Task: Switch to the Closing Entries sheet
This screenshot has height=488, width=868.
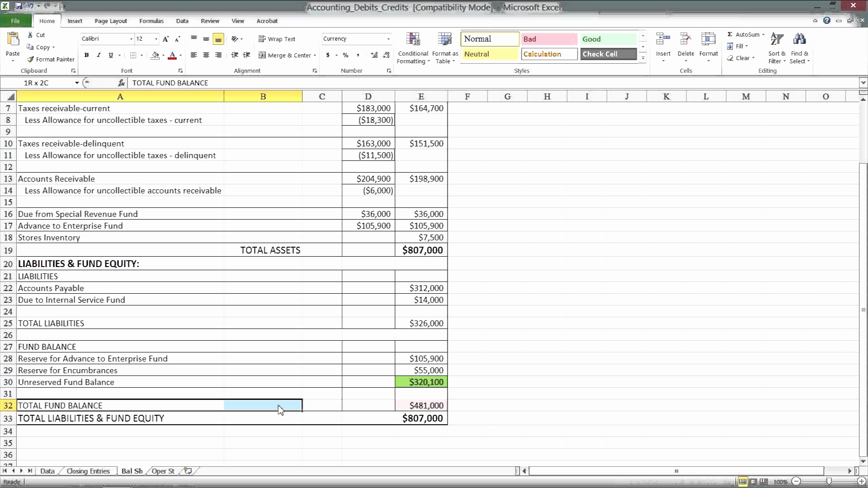Action: point(88,471)
